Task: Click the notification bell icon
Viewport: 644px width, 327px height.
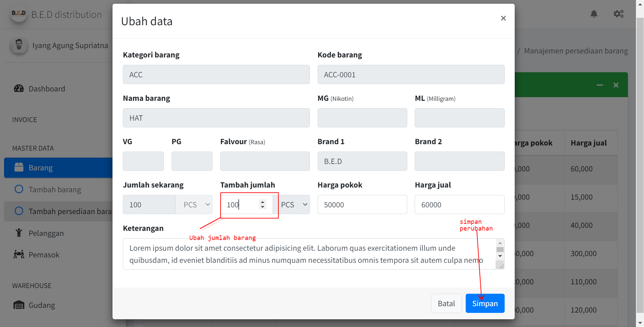Action: point(594,14)
